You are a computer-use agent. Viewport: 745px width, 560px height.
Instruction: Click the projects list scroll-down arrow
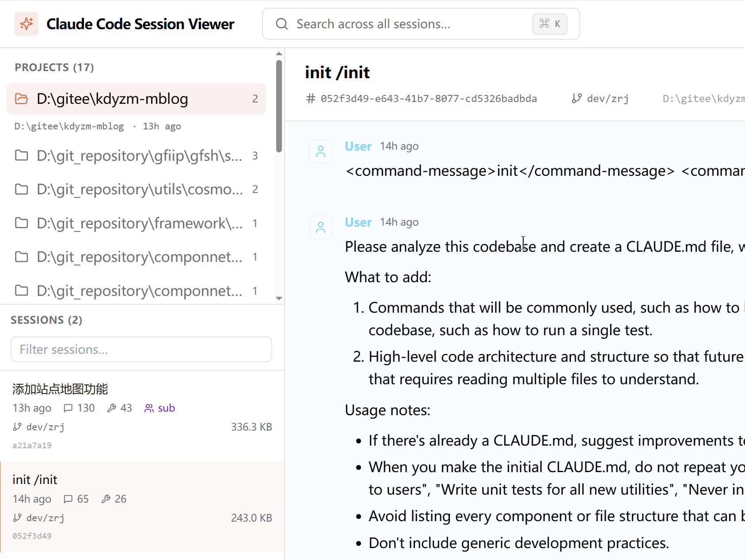tap(279, 299)
